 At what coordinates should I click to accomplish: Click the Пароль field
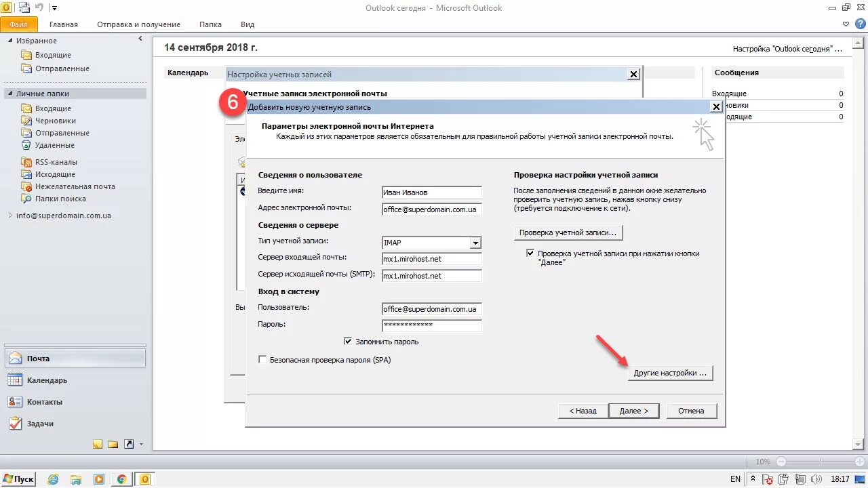click(x=432, y=325)
